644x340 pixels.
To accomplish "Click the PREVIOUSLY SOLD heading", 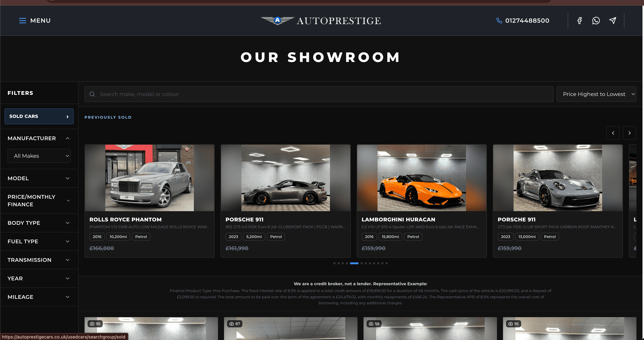I will click(108, 117).
